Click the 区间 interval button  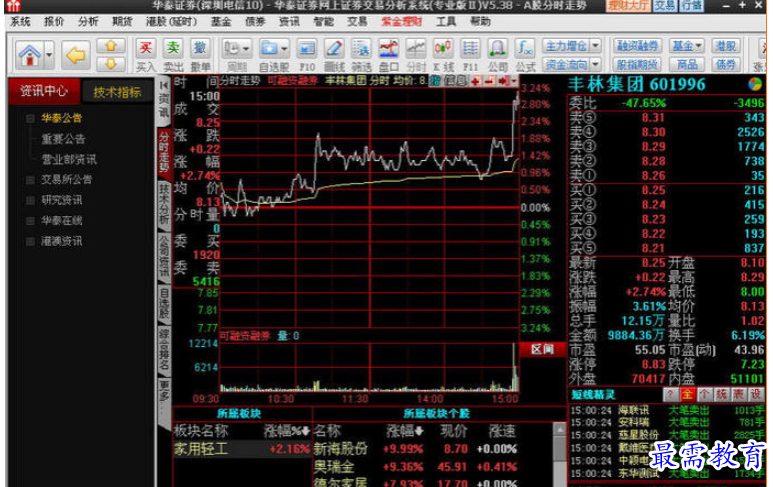tap(542, 349)
